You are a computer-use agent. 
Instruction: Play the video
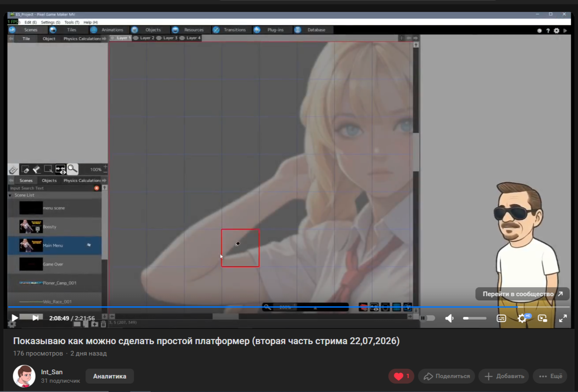15,318
